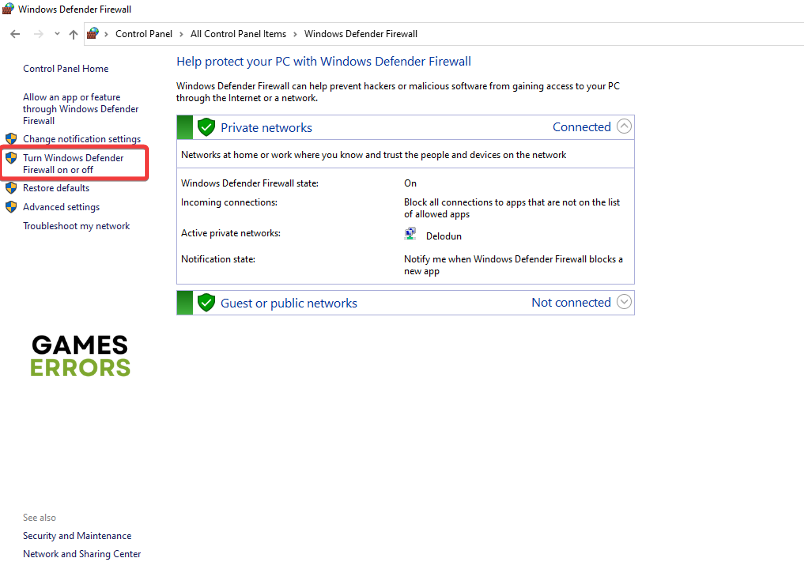Open Control Panel Home link
The image size is (804, 569).
click(x=66, y=69)
